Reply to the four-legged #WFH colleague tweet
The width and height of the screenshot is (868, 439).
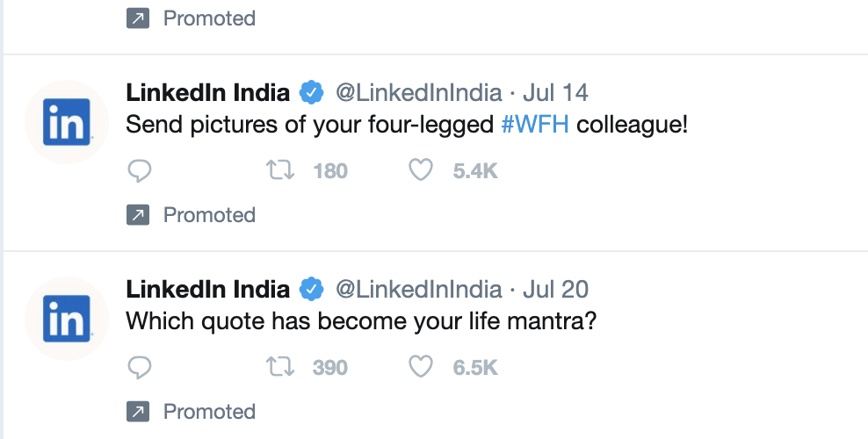click(x=140, y=170)
